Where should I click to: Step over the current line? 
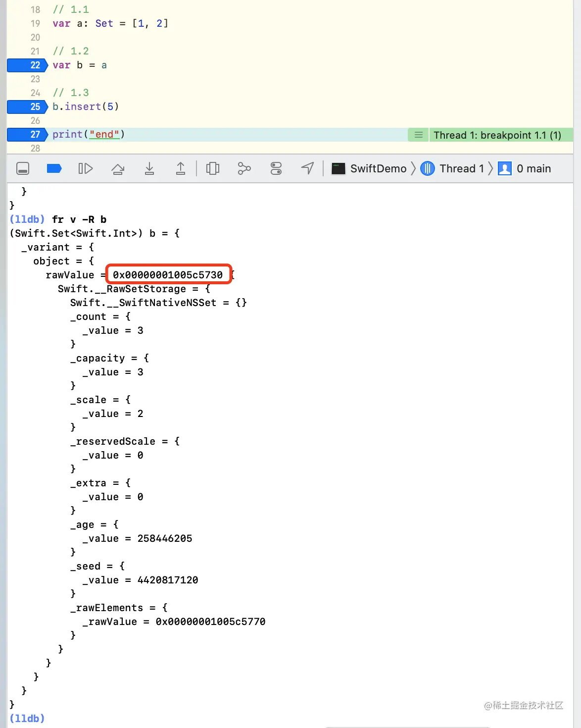coord(118,169)
